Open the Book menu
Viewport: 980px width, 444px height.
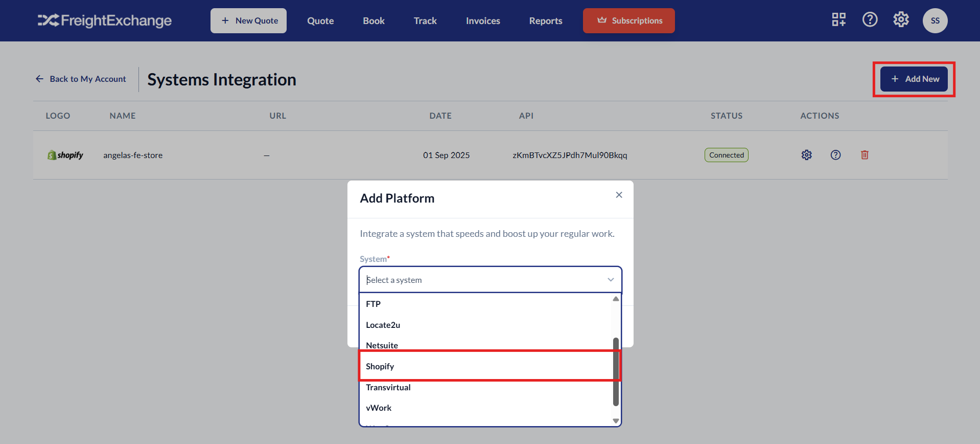374,21
